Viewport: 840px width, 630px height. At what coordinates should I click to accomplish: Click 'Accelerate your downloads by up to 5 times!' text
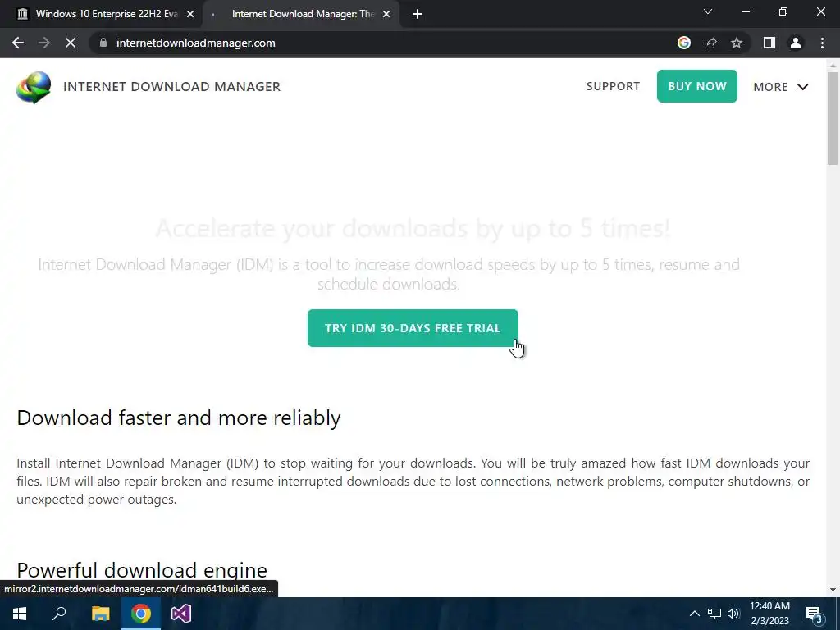413,228
